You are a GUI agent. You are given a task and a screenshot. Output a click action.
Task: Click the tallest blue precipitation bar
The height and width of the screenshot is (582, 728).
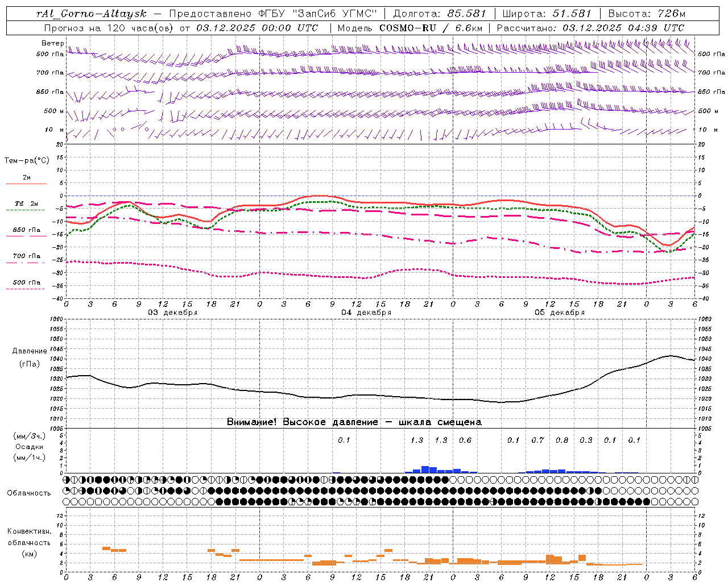click(425, 469)
